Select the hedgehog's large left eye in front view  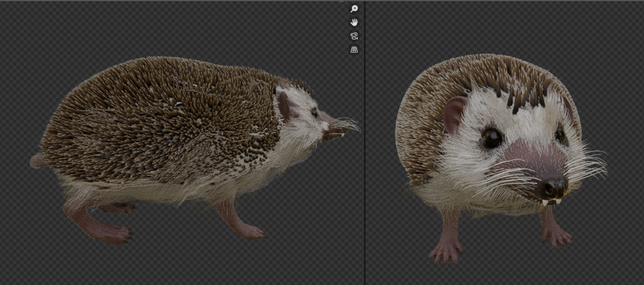(492, 138)
